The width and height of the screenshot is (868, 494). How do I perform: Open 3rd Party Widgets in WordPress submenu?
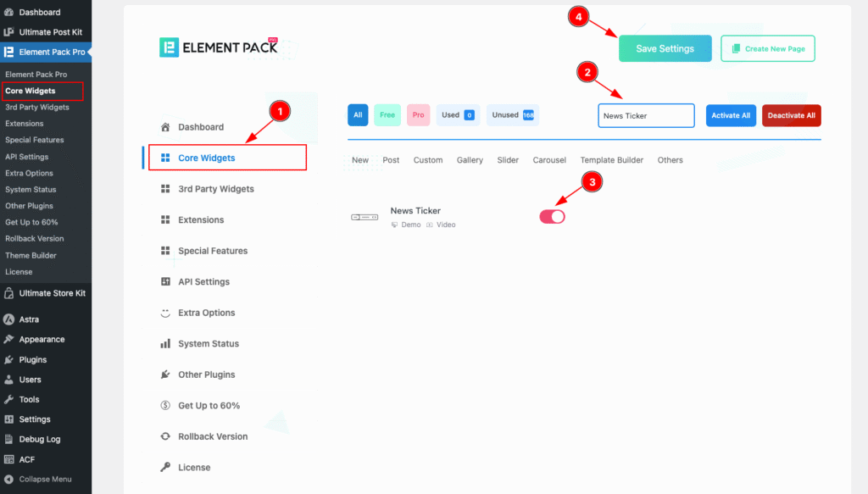pos(37,108)
